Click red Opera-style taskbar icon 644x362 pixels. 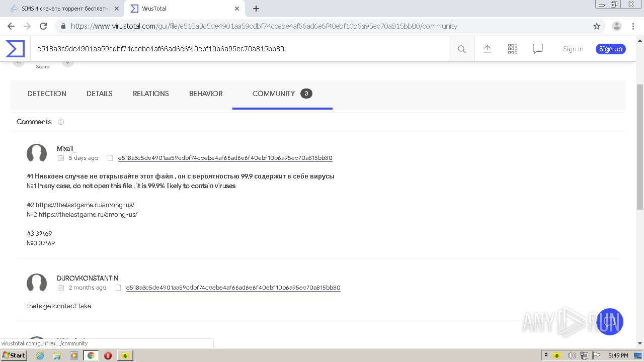click(108, 355)
